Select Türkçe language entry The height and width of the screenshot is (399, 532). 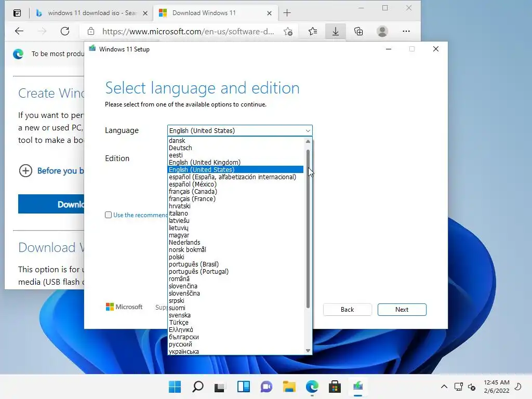(236, 322)
